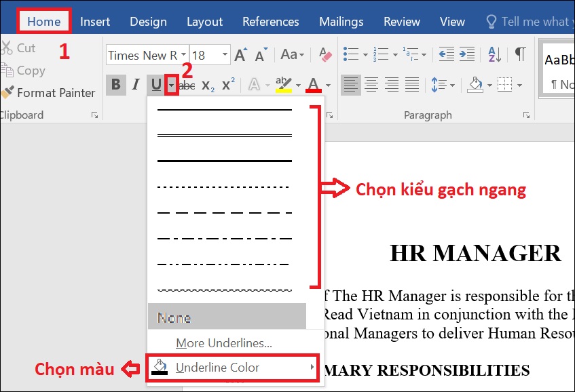Open font color dropdown arrow
The image size is (575, 392).
[328, 85]
